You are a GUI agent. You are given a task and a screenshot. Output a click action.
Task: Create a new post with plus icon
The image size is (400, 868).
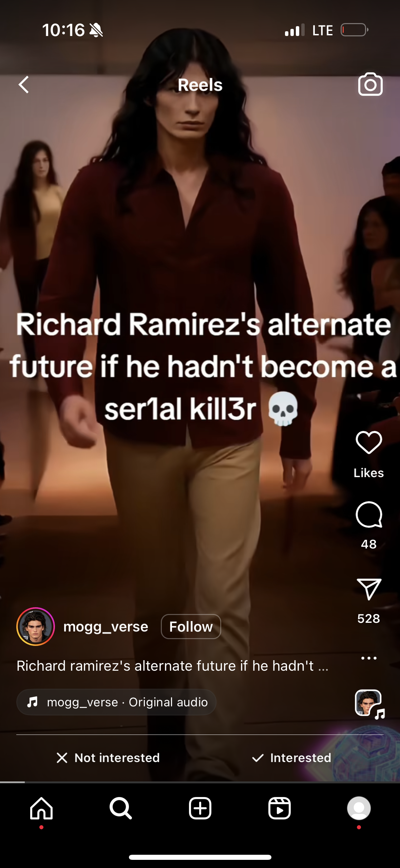[200, 809]
